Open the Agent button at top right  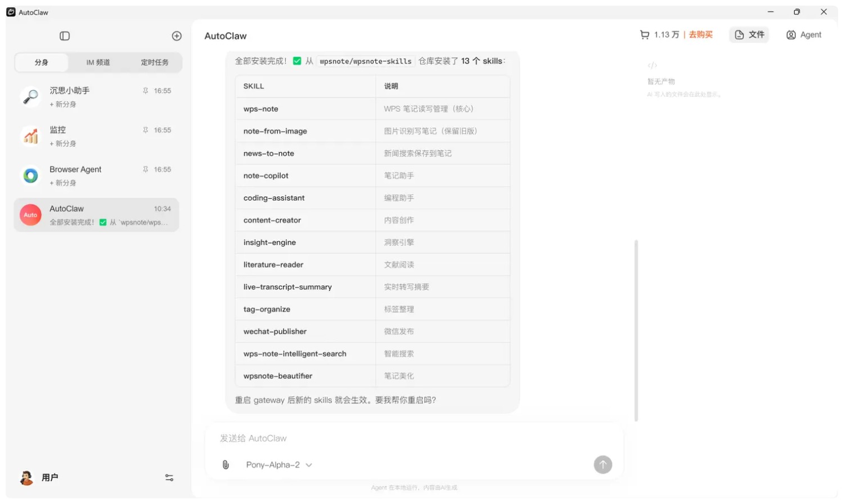point(804,35)
